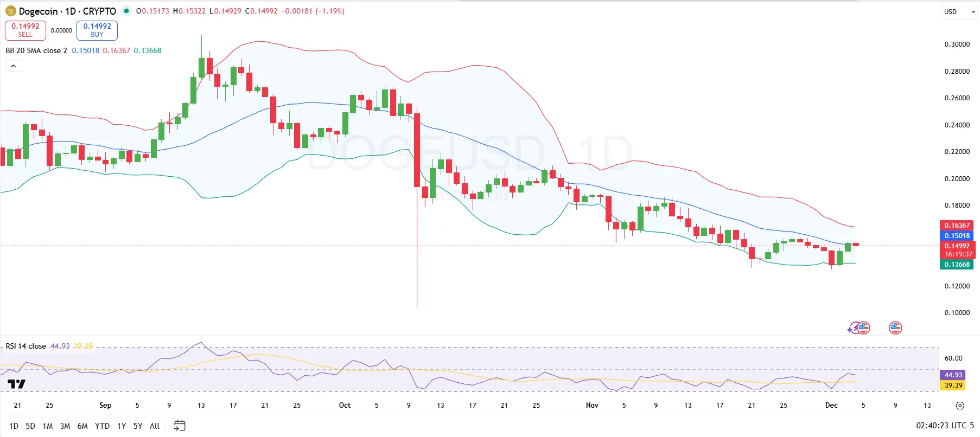Select the BB 20 SMA close 2 indicator label
This screenshot has width=980, height=437.
36,50
